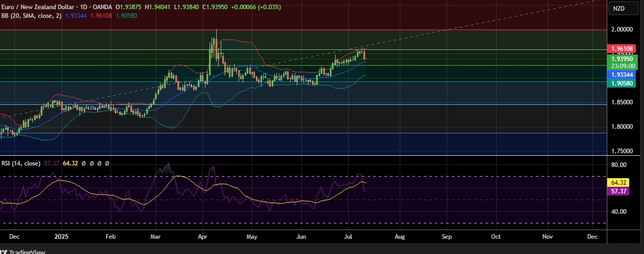Image resolution: width=644 pixels, height=254 pixels.
Task: Click the purple 57.37 RSI legend value
Action: tap(52, 163)
